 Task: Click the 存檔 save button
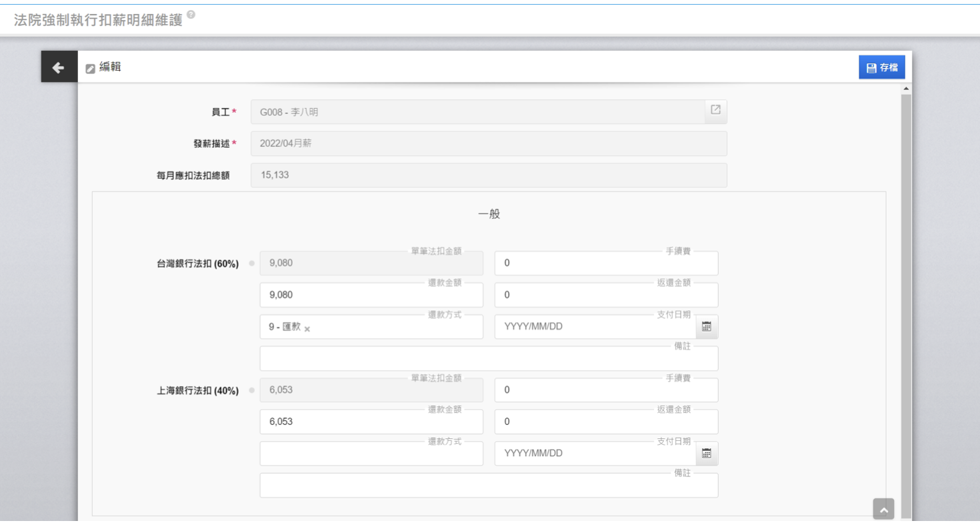pyautogui.click(x=881, y=67)
